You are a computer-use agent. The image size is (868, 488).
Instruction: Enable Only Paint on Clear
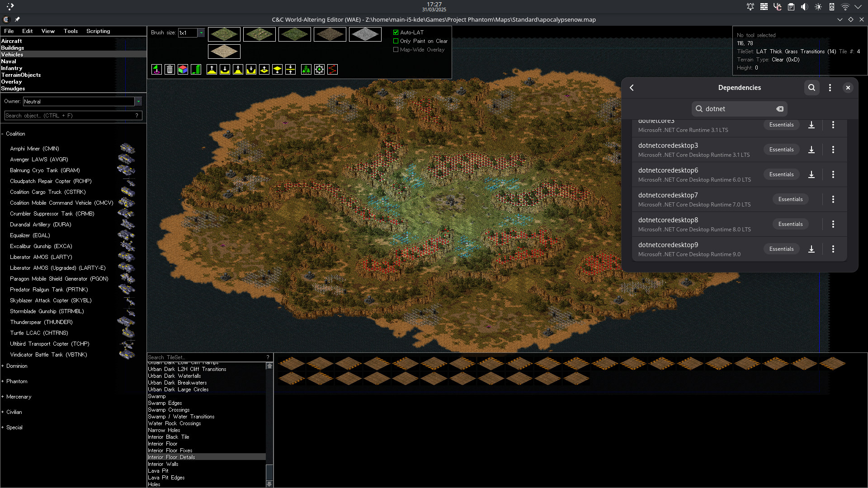(x=396, y=41)
